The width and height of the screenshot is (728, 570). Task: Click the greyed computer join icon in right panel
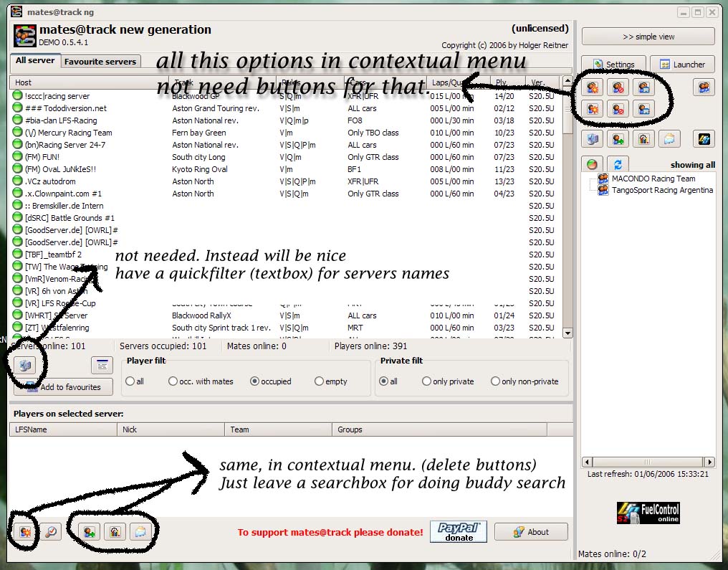click(593, 138)
